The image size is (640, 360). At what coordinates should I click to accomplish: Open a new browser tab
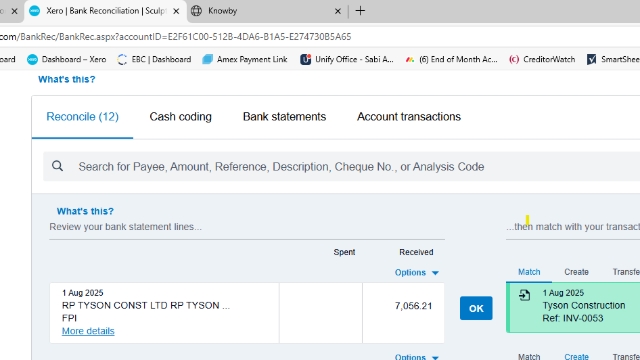click(x=360, y=11)
